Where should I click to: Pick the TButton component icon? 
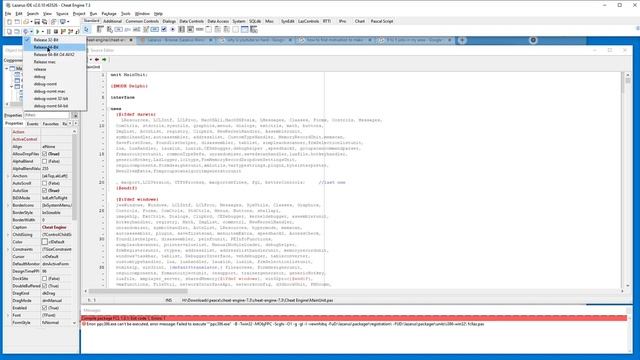pyautogui.click(x=118, y=29)
